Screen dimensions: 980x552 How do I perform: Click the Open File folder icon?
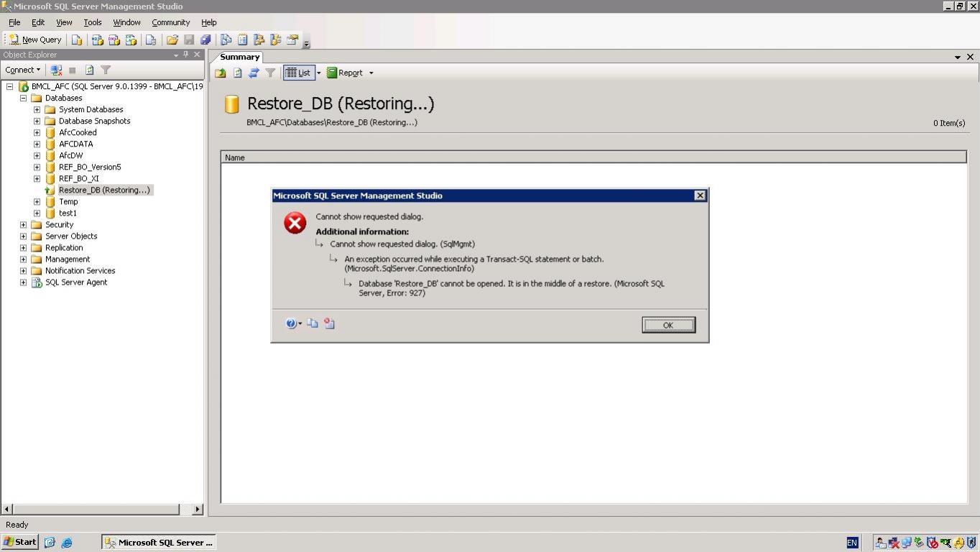pyautogui.click(x=172, y=40)
